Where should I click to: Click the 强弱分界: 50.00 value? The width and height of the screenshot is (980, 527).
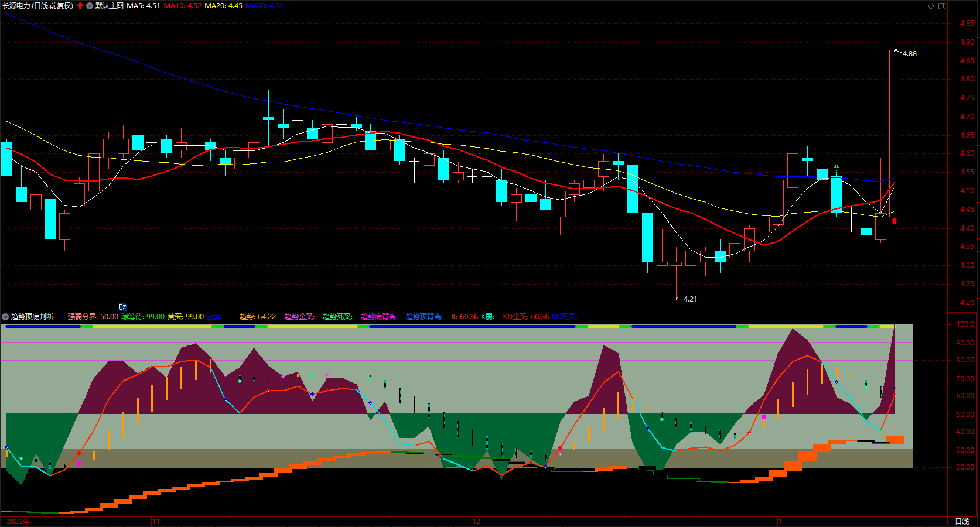click(93, 317)
